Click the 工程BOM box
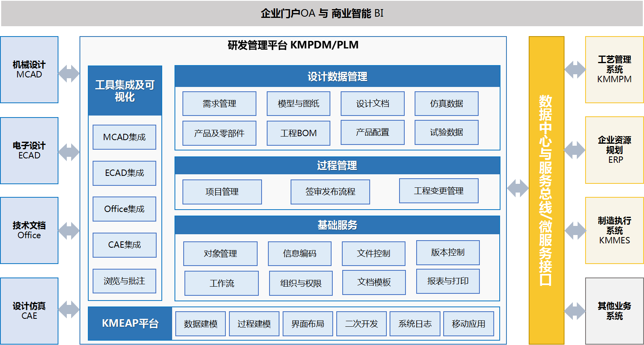This screenshot has width=644, height=345. [x=299, y=133]
